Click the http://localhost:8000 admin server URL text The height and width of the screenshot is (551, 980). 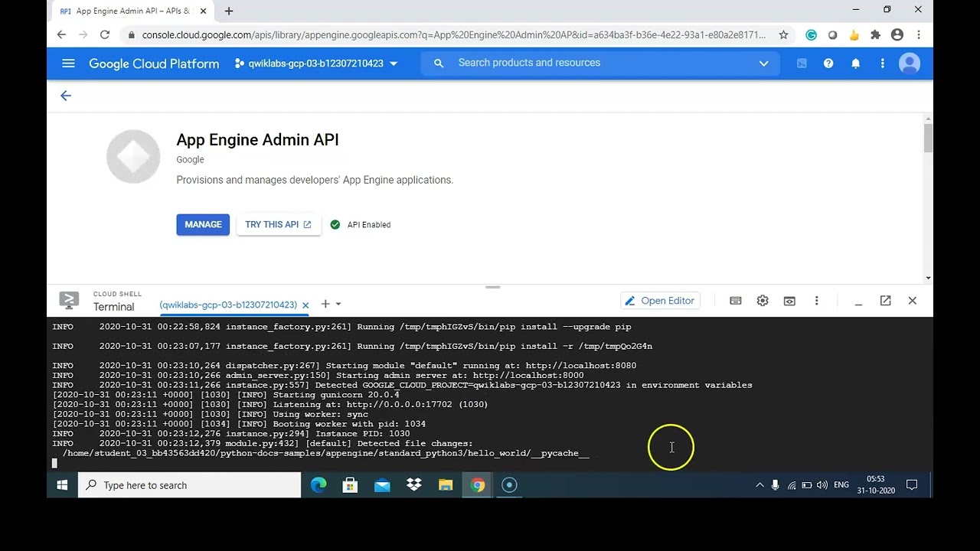528,376
